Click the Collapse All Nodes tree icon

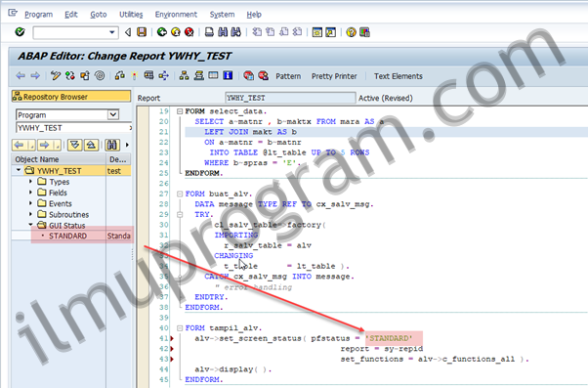pos(91,145)
